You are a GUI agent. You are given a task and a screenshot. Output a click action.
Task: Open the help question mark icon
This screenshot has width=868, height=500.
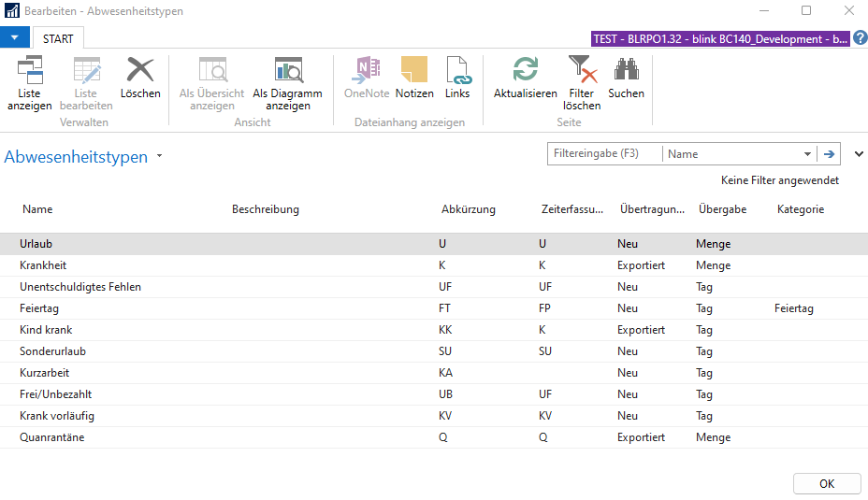[x=860, y=38]
